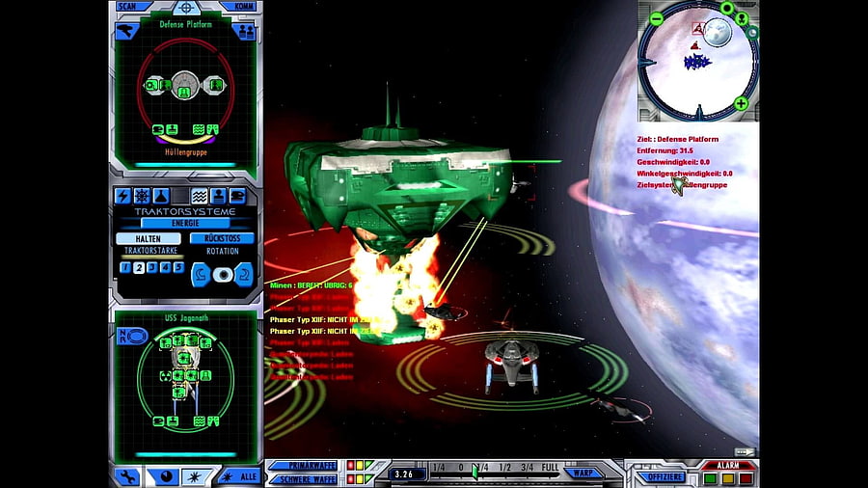Image resolution: width=868 pixels, height=488 pixels.
Task: Set green alert status
Action: 710,478
